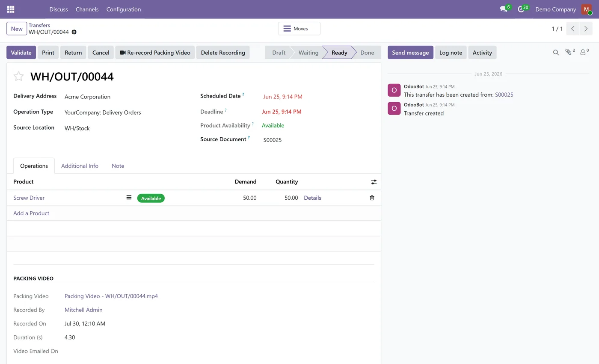599x364 pixels.
Task: Select the Draft status stage
Action: (278, 53)
